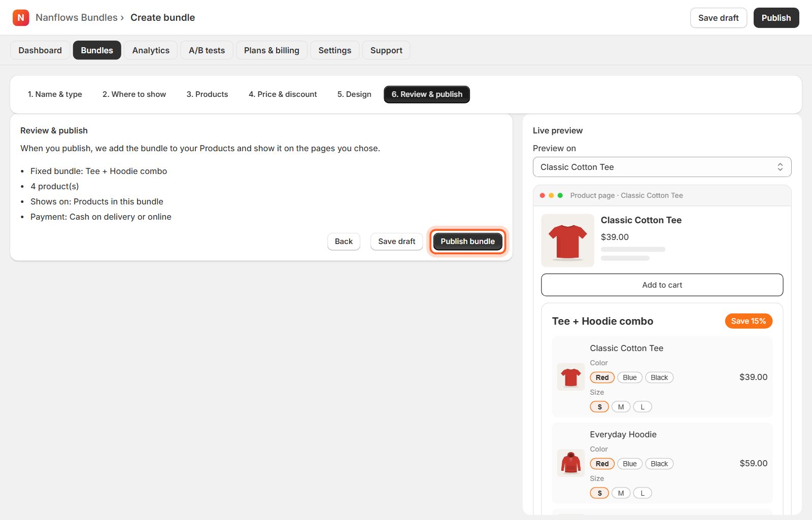
Task: Go to step 4 Price & discount
Action: [x=283, y=94]
